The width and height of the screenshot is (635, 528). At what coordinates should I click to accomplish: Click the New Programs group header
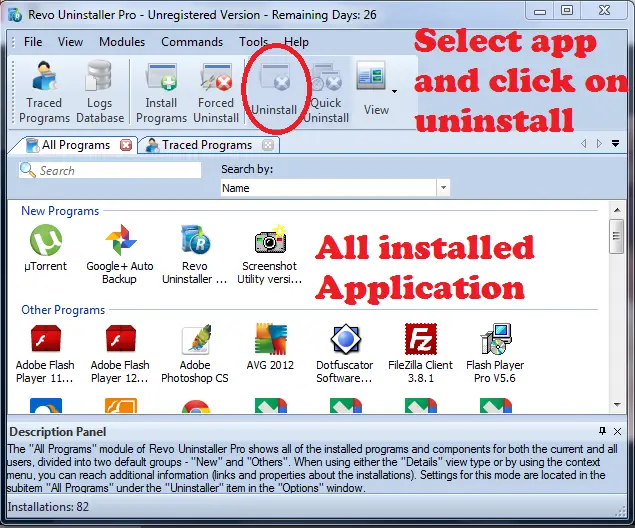coord(60,211)
